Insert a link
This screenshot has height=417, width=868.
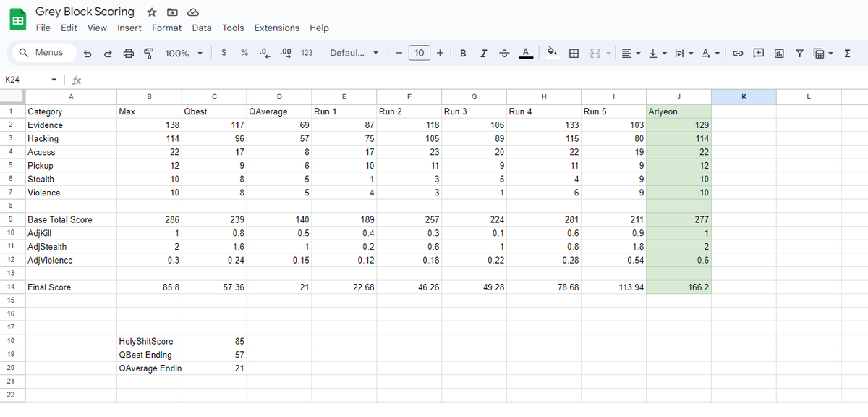point(738,53)
